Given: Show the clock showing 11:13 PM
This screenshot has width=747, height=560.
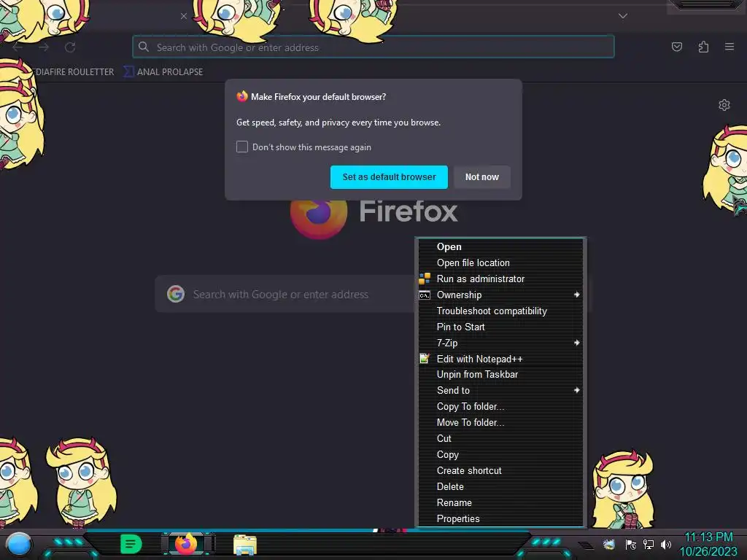Looking at the screenshot, I should point(708,537).
